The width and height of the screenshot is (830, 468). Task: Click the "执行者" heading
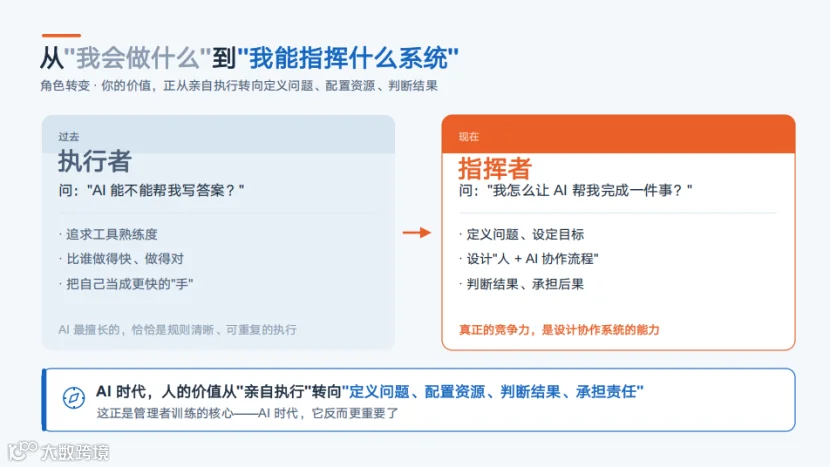[x=95, y=161]
